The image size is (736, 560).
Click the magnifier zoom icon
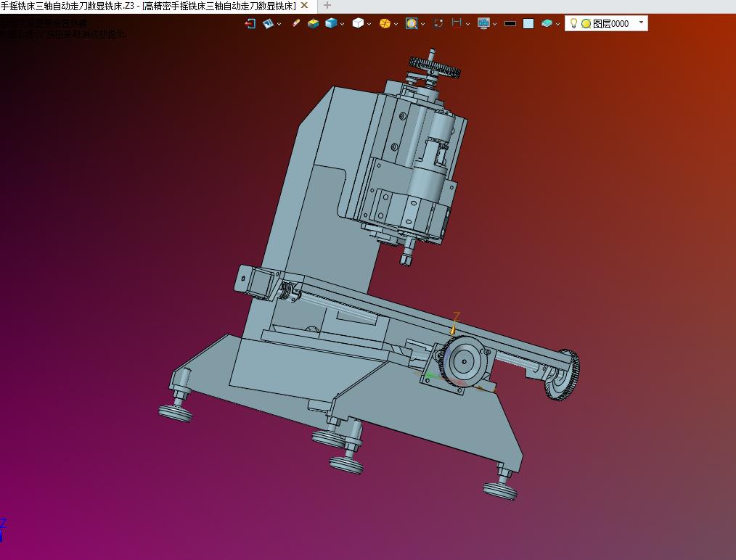tap(412, 23)
